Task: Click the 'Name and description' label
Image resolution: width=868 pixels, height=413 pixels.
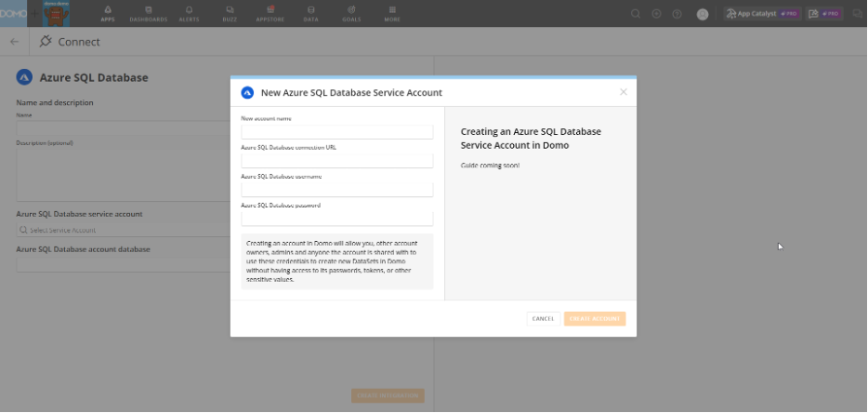Action: click(55, 102)
